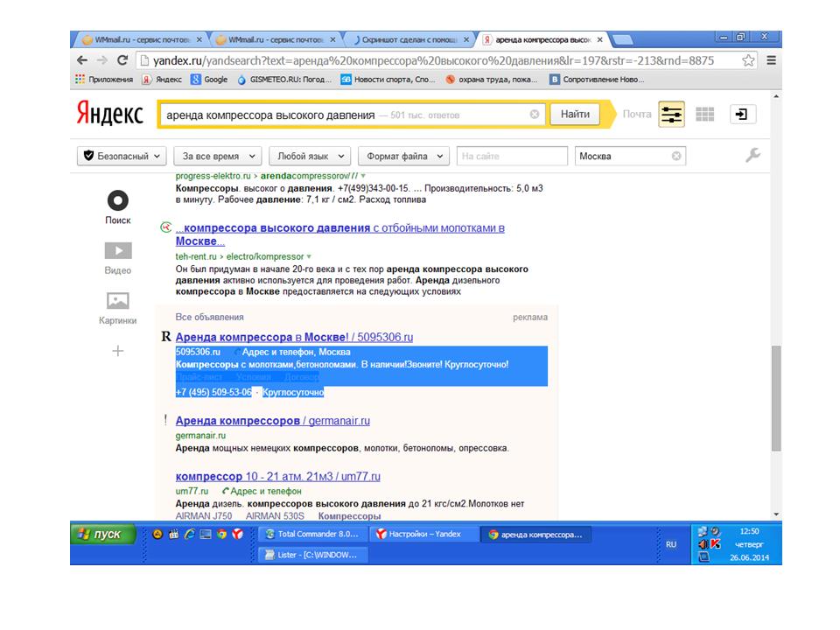Click the plus icon below Картинки
Screen dimensions: 840x630
(118, 351)
